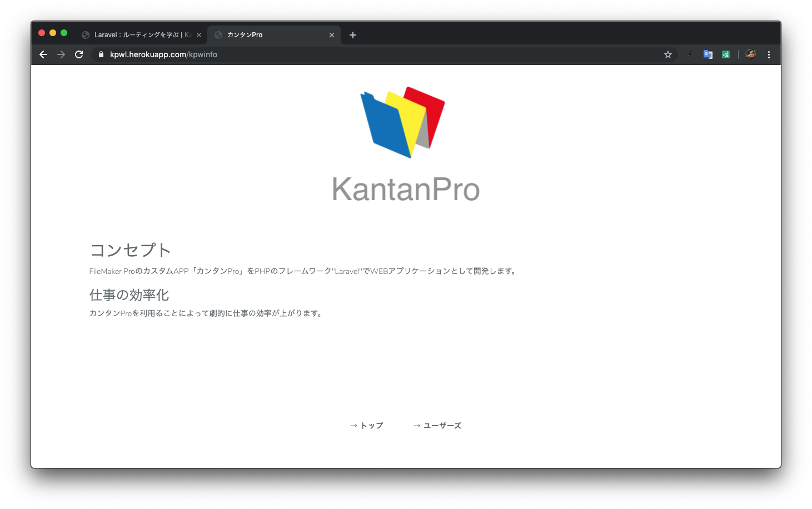Screen dimensions: 812x509
Task: Minimize the window with yellow button
Action: [53, 33]
